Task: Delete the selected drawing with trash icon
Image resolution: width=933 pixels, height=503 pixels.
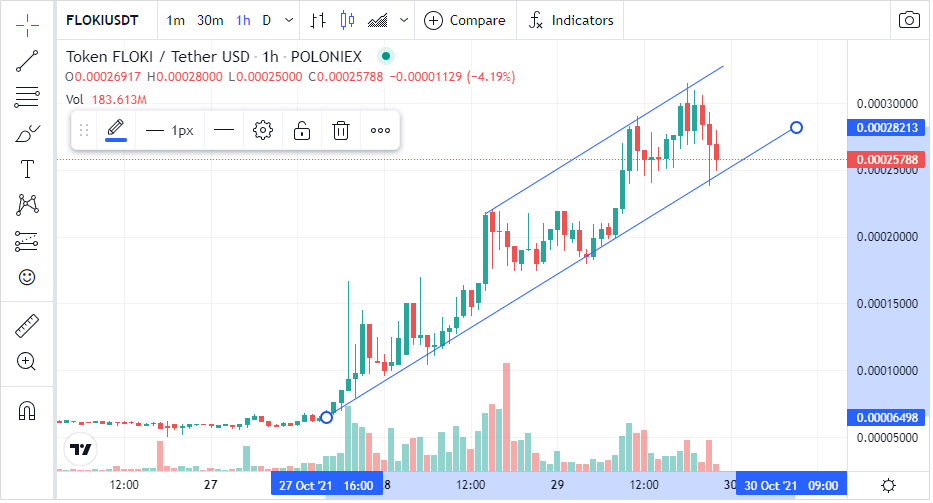Action: coord(341,130)
